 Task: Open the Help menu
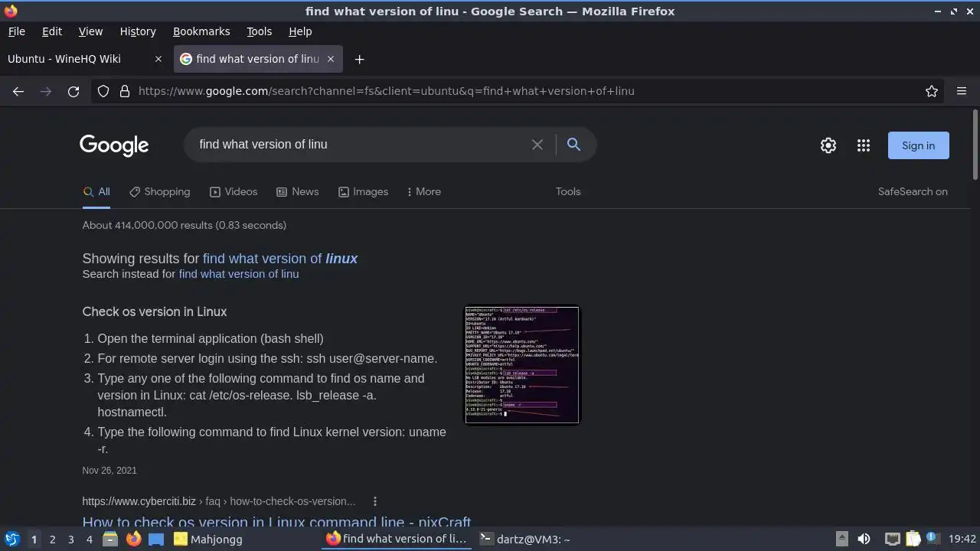pyautogui.click(x=300, y=31)
